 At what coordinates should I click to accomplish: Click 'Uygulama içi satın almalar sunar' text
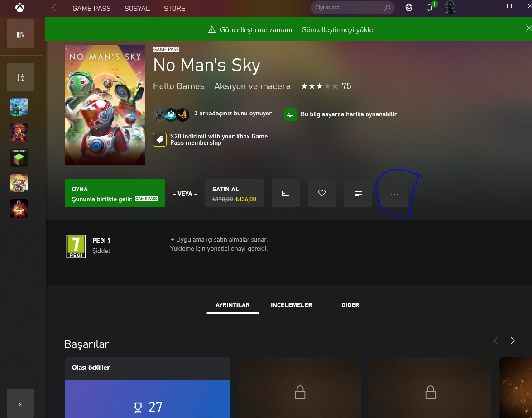(219, 239)
